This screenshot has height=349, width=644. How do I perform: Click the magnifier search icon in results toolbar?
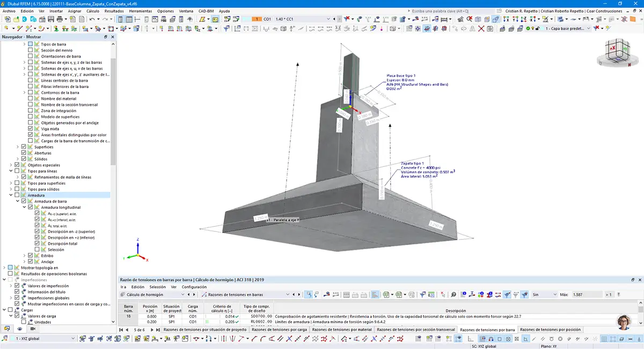click(453, 295)
